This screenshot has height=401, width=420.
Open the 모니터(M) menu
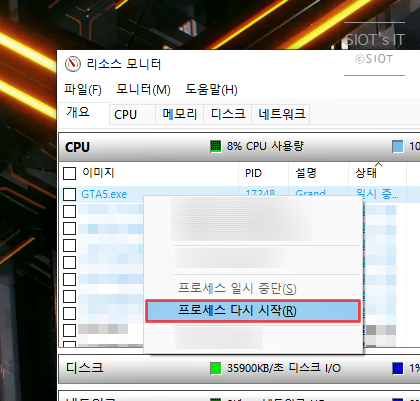[143, 90]
